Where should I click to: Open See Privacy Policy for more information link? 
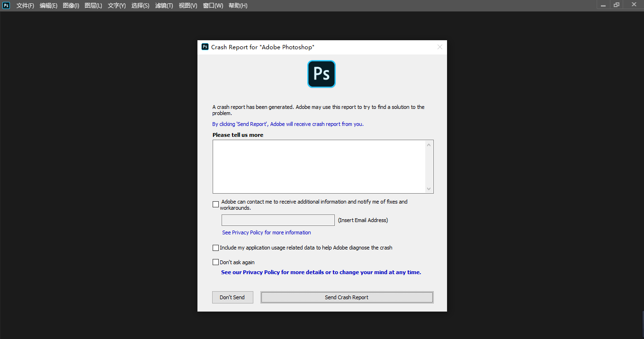(266, 232)
